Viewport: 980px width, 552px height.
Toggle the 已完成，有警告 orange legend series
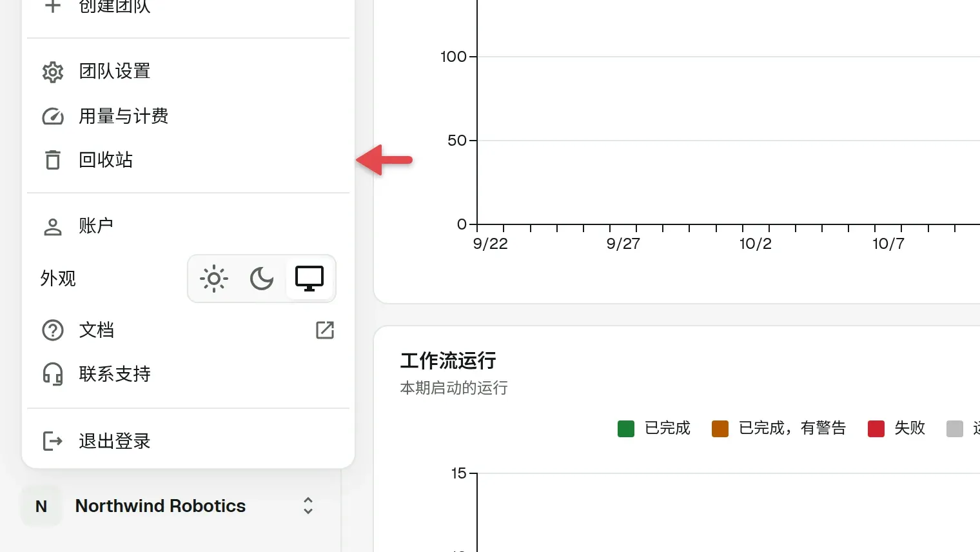tap(779, 428)
